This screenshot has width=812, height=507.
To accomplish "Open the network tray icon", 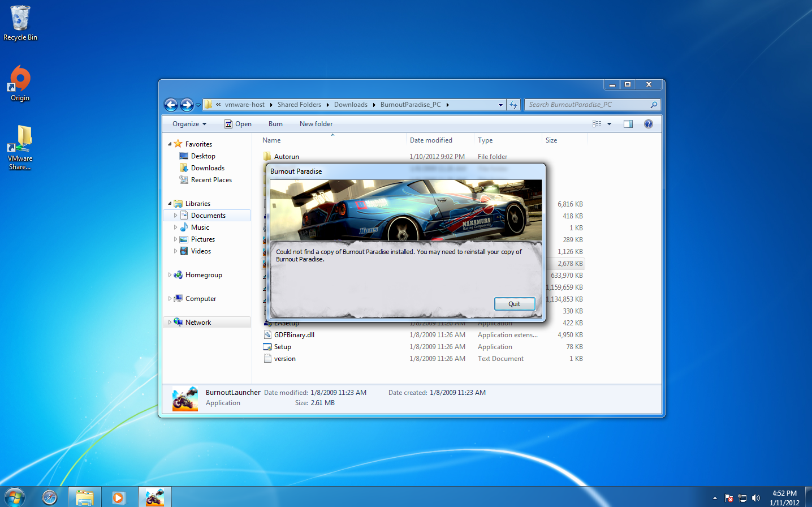I will click(742, 498).
